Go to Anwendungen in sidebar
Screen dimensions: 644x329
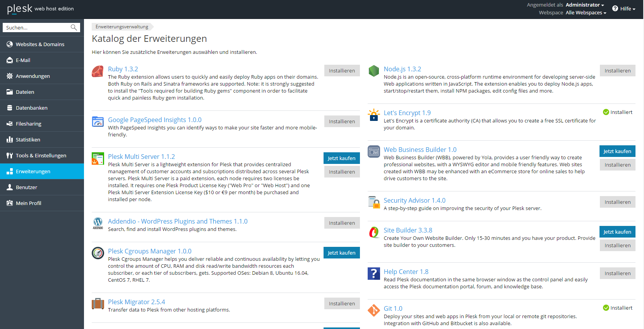point(42,76)
